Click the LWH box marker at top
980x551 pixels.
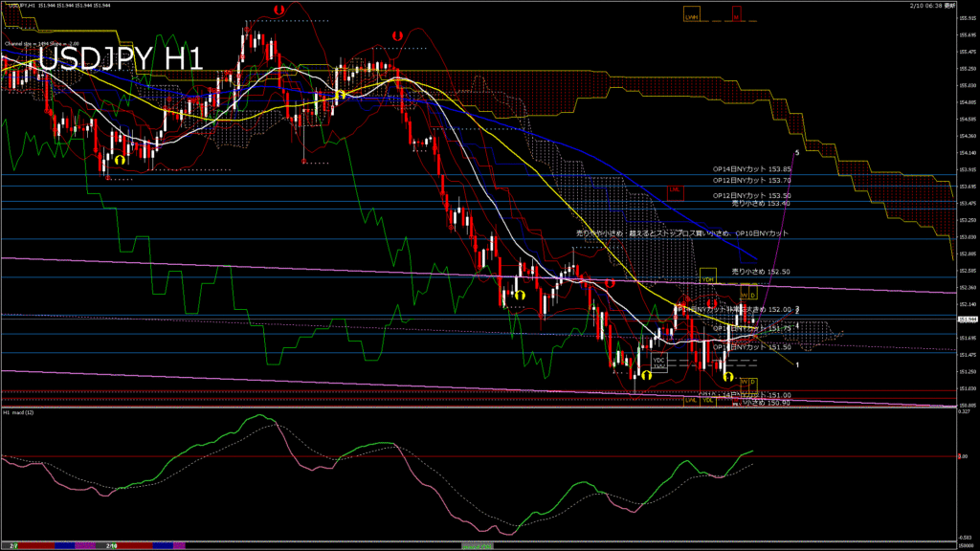[691, 16]
